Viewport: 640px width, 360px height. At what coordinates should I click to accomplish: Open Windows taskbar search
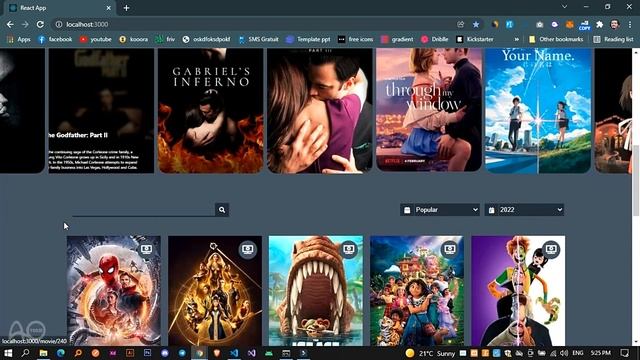coord(25,353)
